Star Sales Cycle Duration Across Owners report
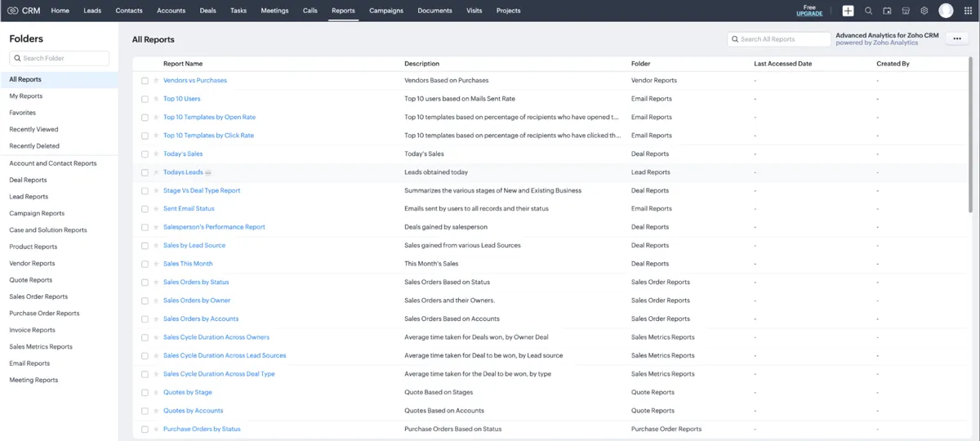The width and height of the screenshot is (980, 441). click(x=156, y=337)
